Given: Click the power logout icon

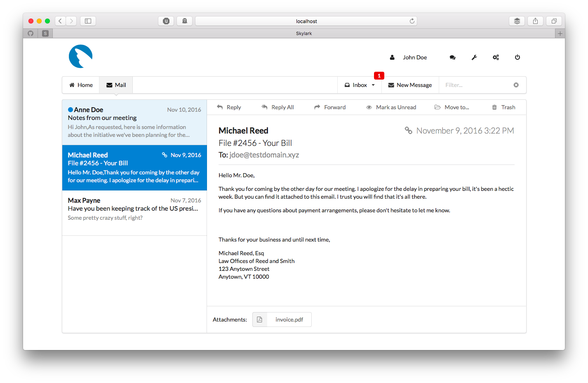Looking at the screenshot, I should click(x=517, y=57).
